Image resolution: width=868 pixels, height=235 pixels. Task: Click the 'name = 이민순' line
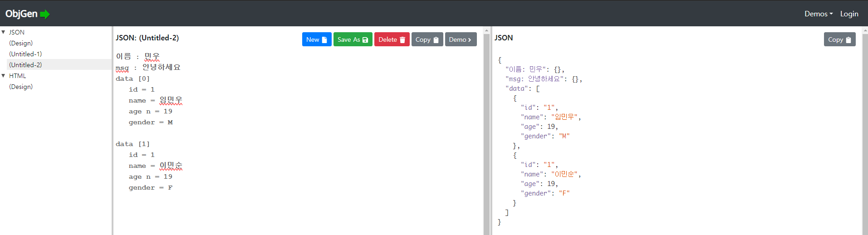pyautogui.click(x=156, y=166)
